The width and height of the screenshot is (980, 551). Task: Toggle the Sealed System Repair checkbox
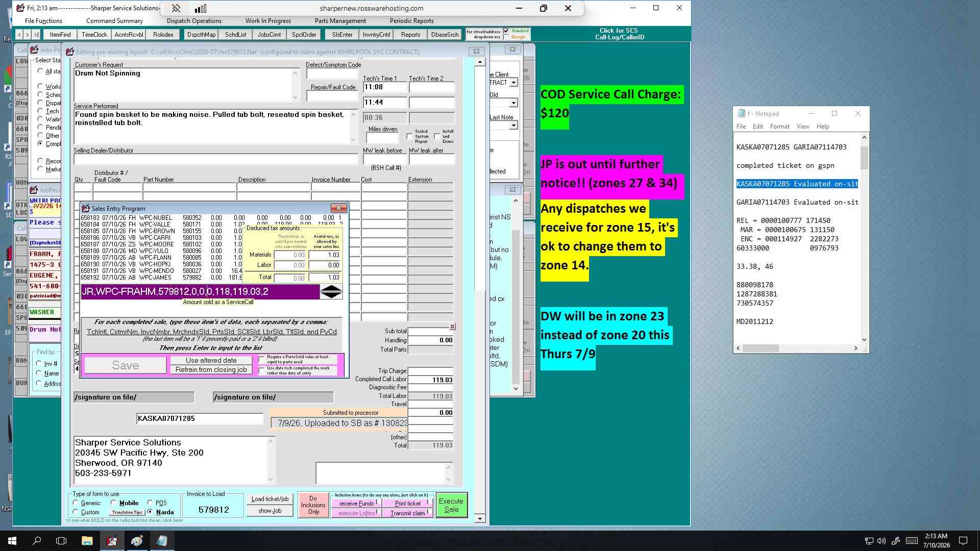[x=409, y=136]
